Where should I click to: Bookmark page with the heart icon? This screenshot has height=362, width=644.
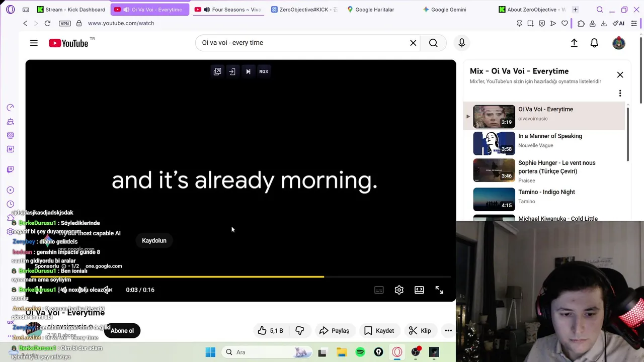coord(565,23)
